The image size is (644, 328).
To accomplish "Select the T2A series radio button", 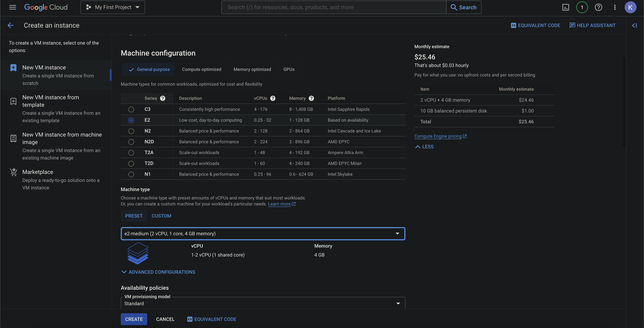I will coord(131,153).
